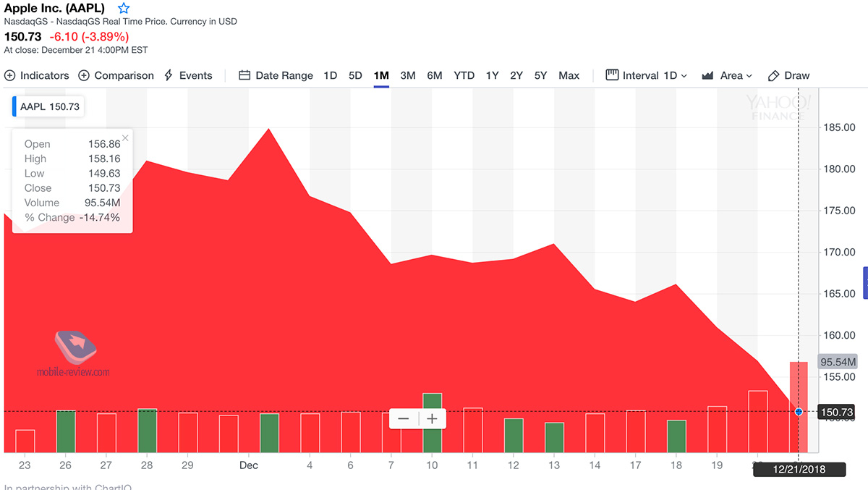Click the 12/21/2018 crosshair date label
The height and width of the screenshot is (490, 868).
click(799, 470)
